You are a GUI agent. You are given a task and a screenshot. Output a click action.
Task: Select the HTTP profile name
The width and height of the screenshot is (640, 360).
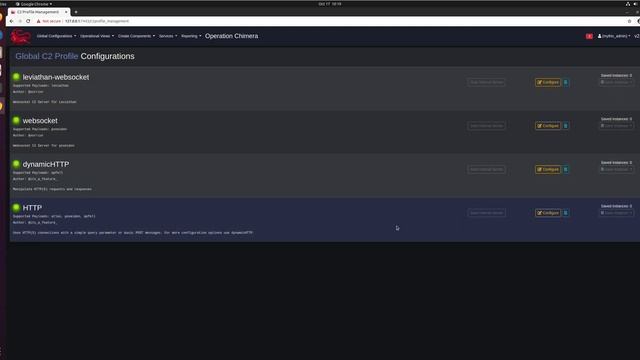(x=32, y=208)
